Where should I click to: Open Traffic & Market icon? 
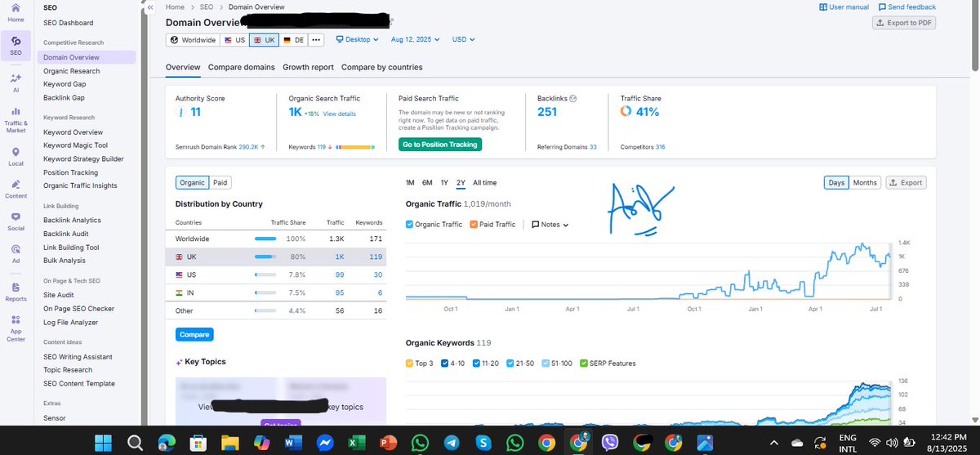click(x=16, y=110)
